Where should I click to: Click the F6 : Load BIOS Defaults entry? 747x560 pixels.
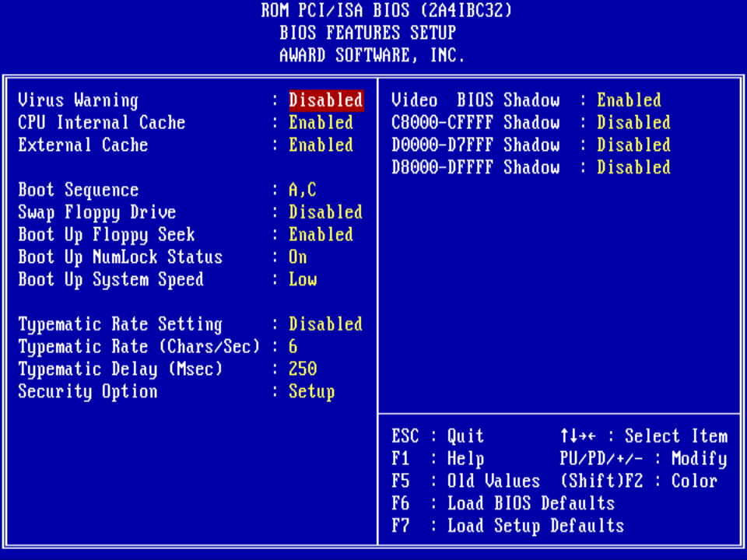click(x=503, y=503)
